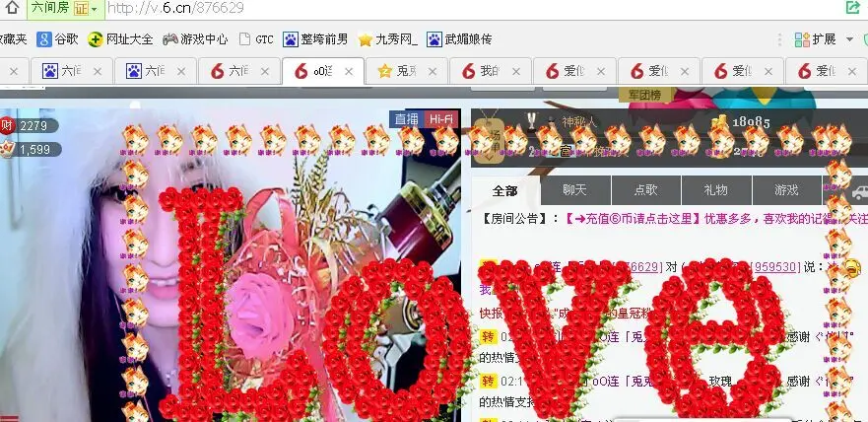
Task: Open the 九秀网_ bookmark
Action: [388, 39]
